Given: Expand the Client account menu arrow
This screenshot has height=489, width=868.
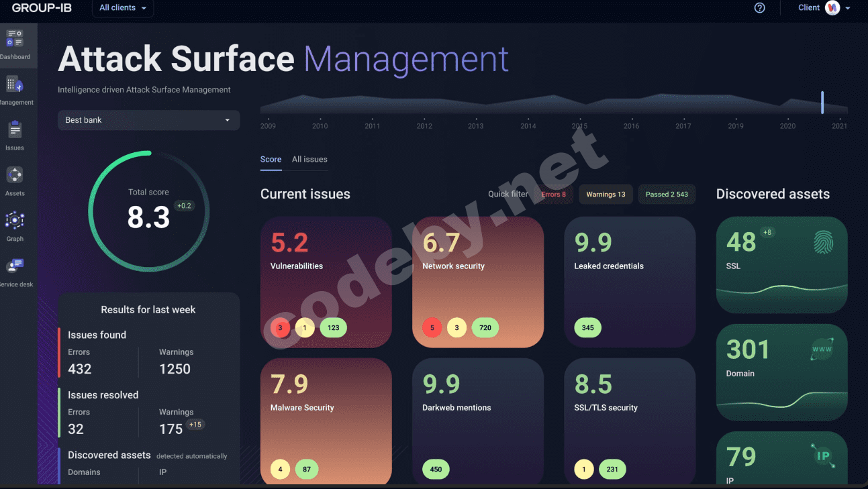Looking at the screenshot, I should pos(848,8).
